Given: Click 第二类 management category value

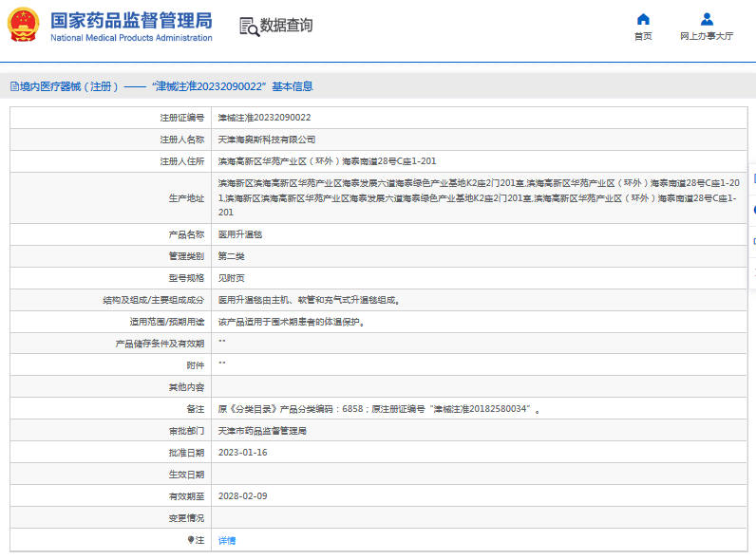Looking at the screenshot, I should [231, 256].
